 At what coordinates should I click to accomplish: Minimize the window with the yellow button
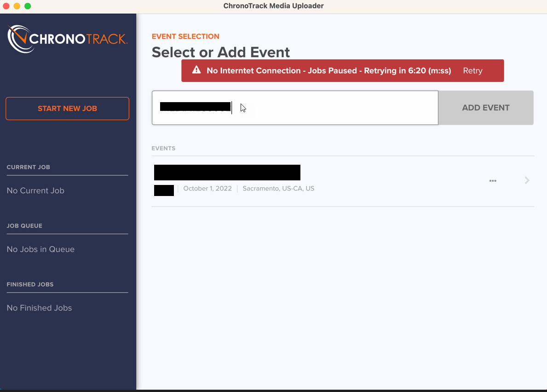17,6
